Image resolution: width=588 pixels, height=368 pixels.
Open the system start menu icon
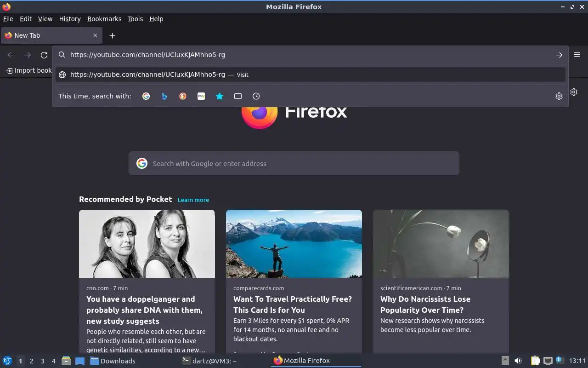point(7,361)
